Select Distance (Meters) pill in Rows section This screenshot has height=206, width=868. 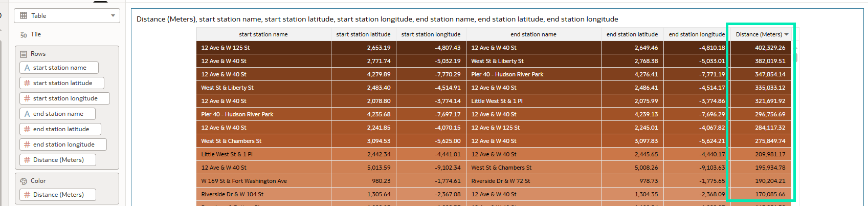click(x=58, y=160)
